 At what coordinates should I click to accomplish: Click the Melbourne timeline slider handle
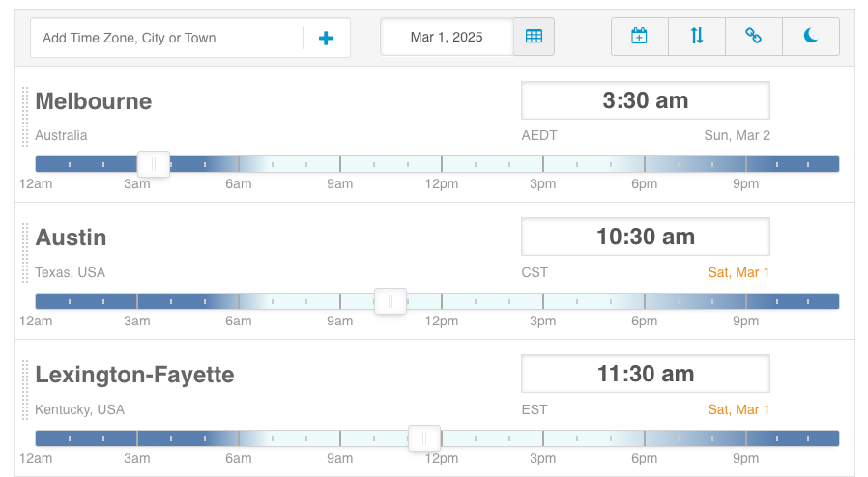(154, 164)
